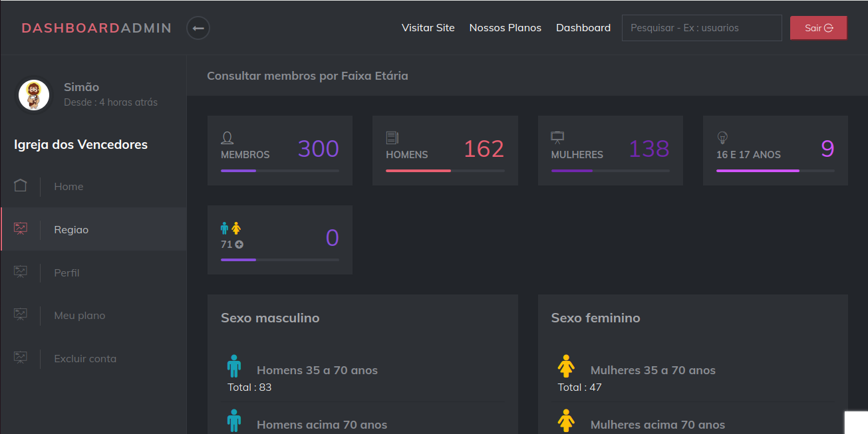868x434 pixels.
Task: Click the lightbulb icon for 16 e 17 anos
Action: coord(722,138)
